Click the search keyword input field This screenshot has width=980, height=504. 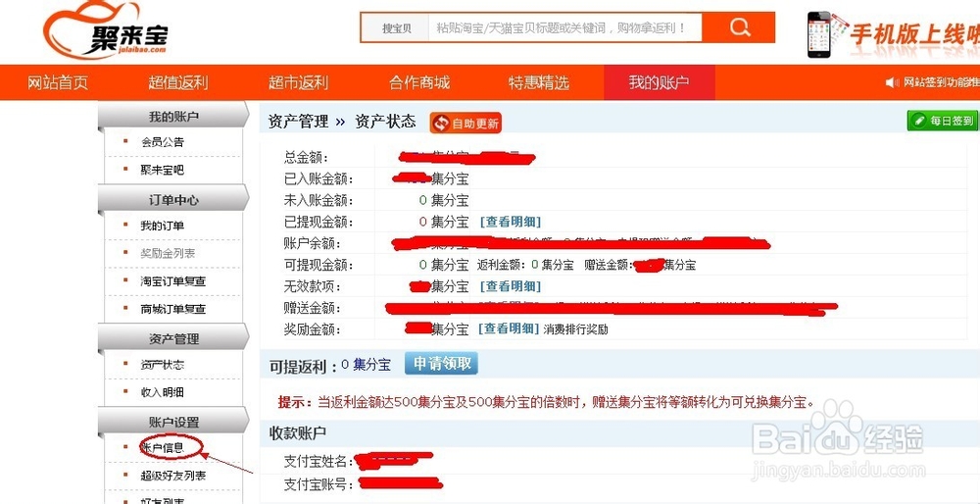(565, 28)
